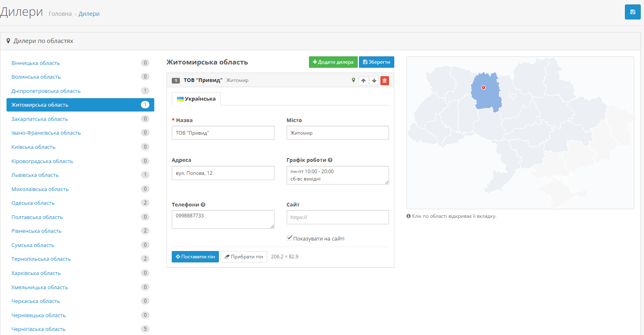Select Тернопільська область
Screen dimensions: 644x335
point(80,259)
